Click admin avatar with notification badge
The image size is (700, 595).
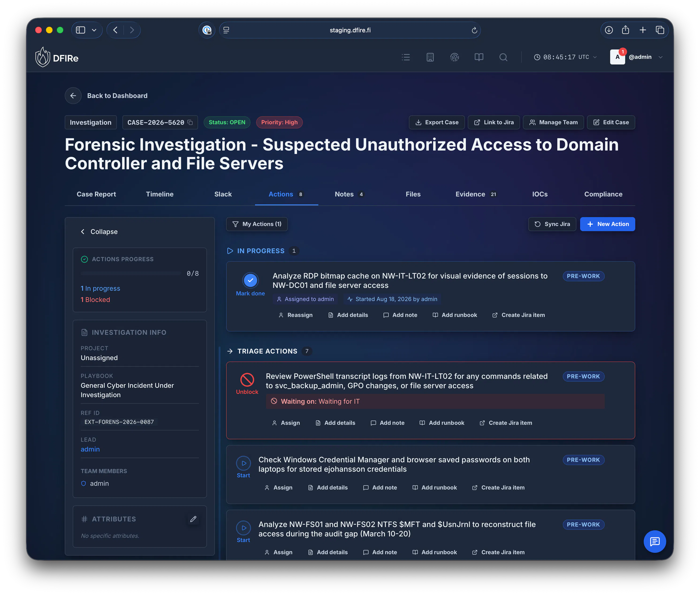617,57
